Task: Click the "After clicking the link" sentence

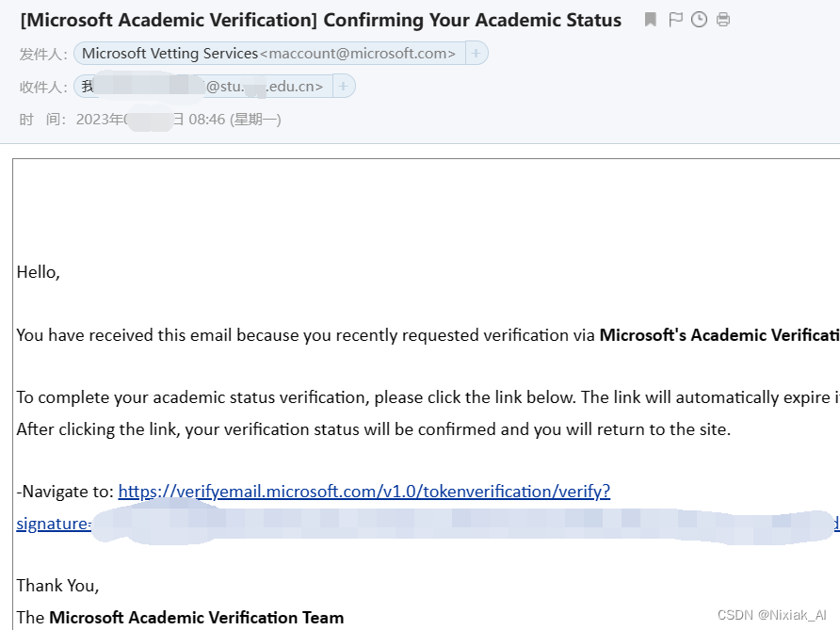Action: (373, 429)
